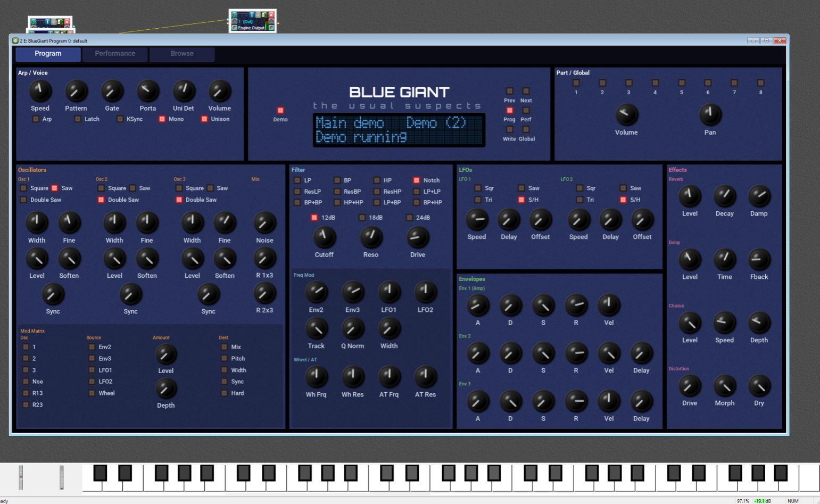Screen dimensions: 820x504
Task: Enable KSync in Arp / Voice
Action: point(120,119)
